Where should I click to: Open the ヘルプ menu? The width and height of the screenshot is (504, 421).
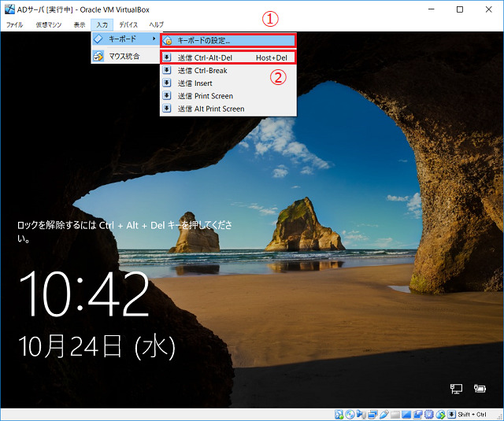tap(157, 24)
